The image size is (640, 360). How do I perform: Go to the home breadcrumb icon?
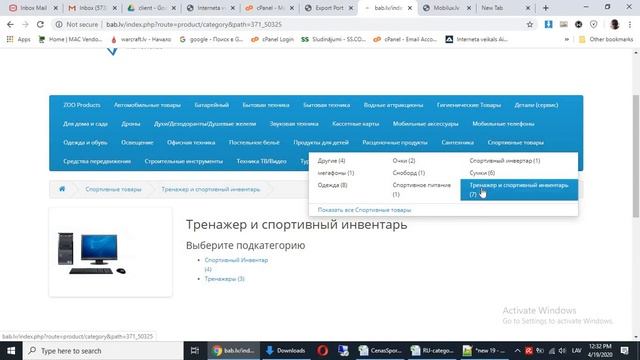point(62,189)
